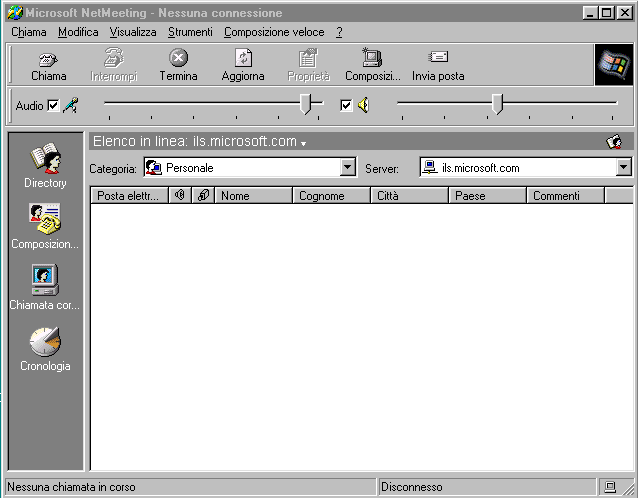The image size is (638, 498).
Task: Expand the Elenco in linea header arrow
Action: point(303,143)
